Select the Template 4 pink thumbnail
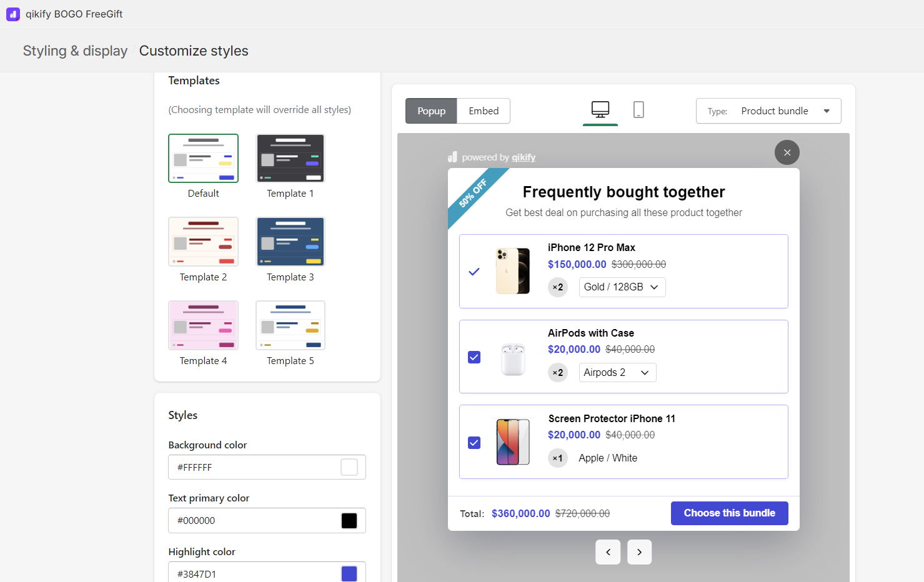924x582 pixels. (x=203, y=325)
